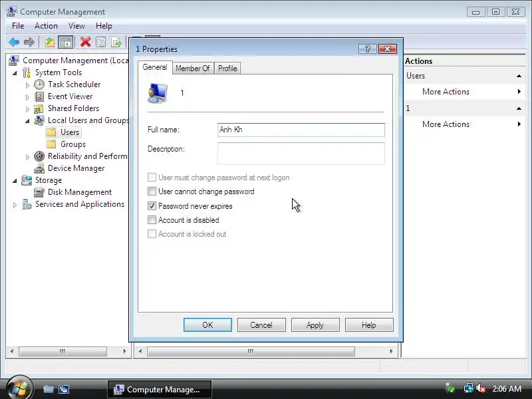Click the System Tools wrench icon

27,72
